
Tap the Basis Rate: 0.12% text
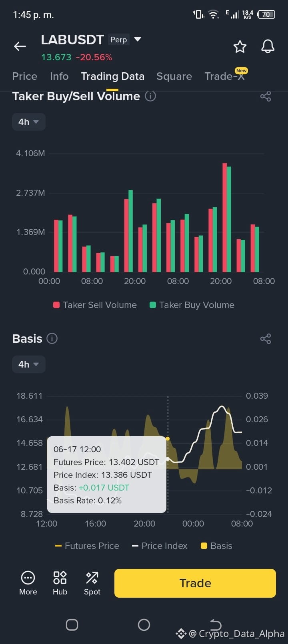tap(88, 500)
